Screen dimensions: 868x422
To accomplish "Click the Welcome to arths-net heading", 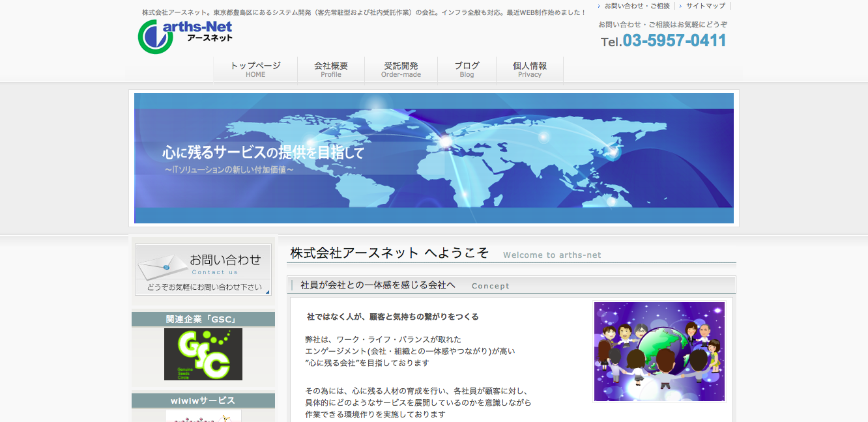I will (551, 255).
